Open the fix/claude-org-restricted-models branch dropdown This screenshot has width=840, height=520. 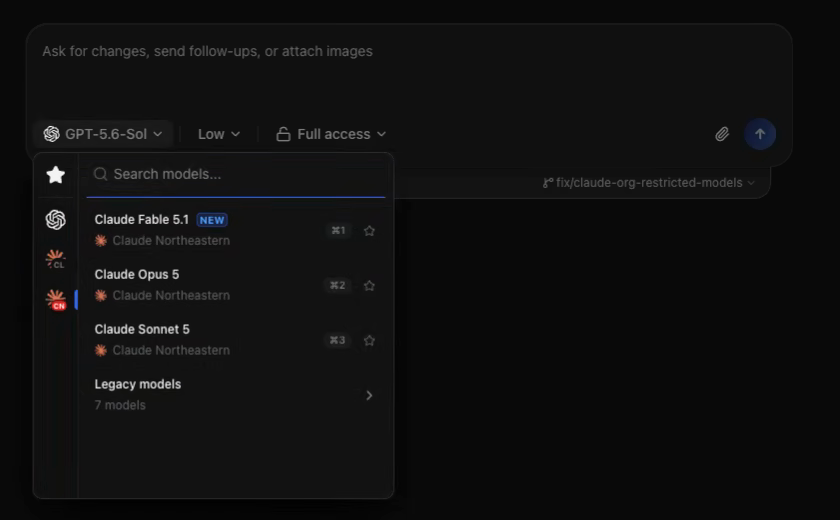649,183
